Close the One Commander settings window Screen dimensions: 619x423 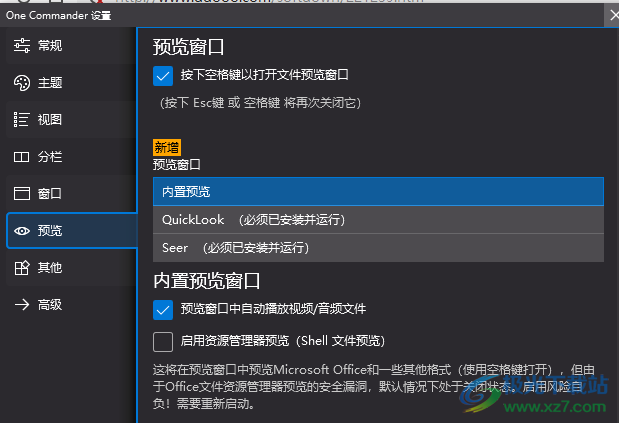[x=613, y=15]
